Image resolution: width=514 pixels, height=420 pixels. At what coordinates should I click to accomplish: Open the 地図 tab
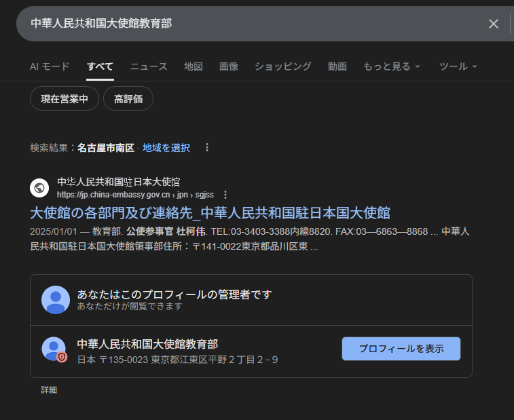pos(194,66)
